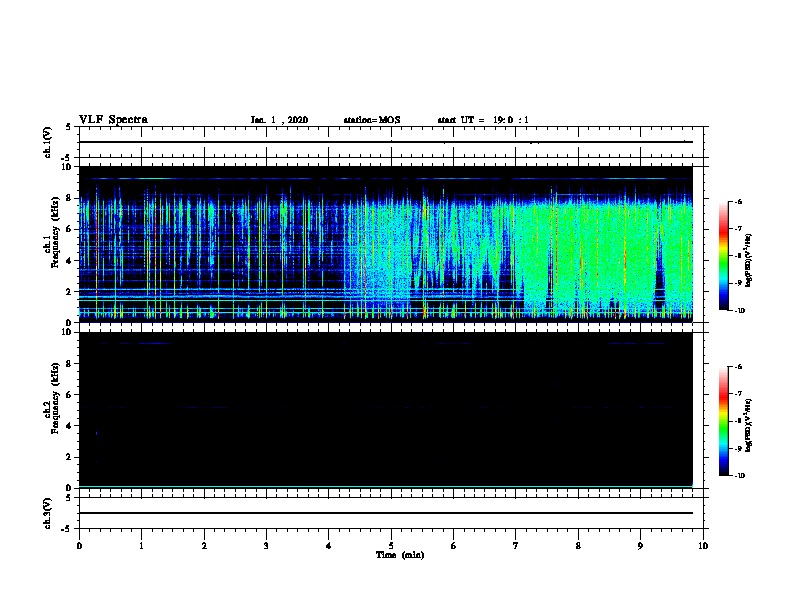The image size is (792, 612).
Task: Click the "ch.1(V)" waveform axis label
Action: [47, 142]
